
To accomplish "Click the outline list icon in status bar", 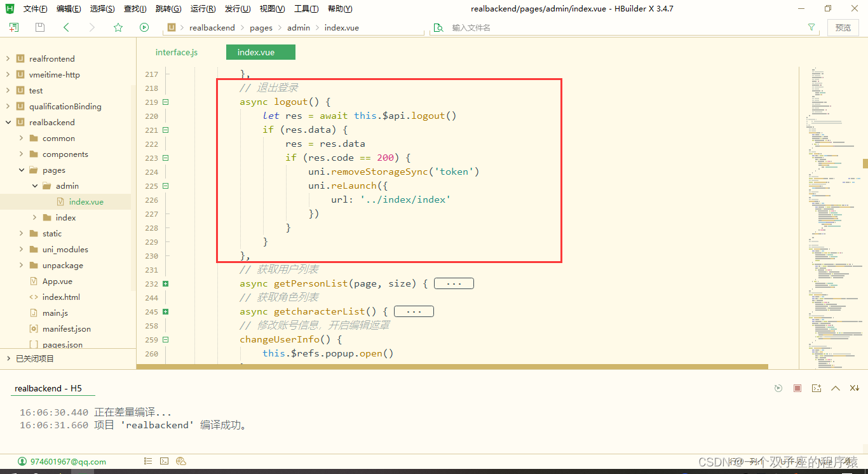I will (148, 461).
